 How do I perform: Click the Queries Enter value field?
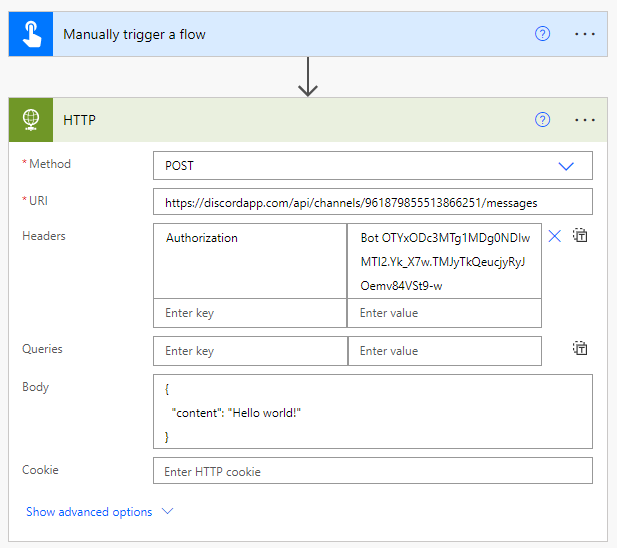point(444,351)
